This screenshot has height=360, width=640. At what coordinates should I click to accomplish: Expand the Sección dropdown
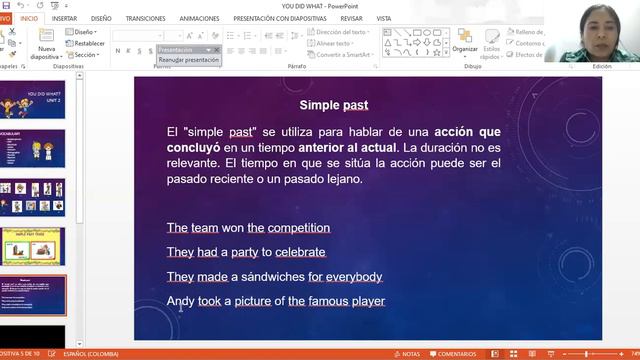pos(83,54)
